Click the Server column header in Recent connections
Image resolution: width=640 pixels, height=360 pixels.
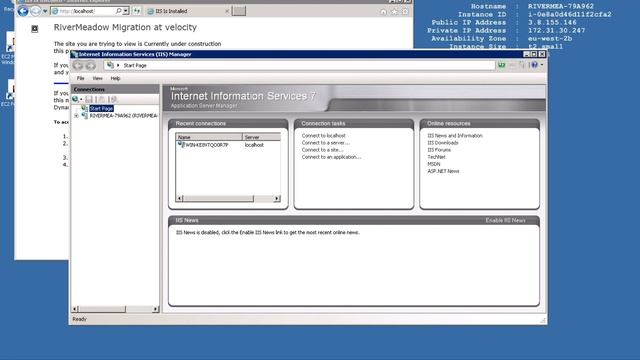[261, 137]
